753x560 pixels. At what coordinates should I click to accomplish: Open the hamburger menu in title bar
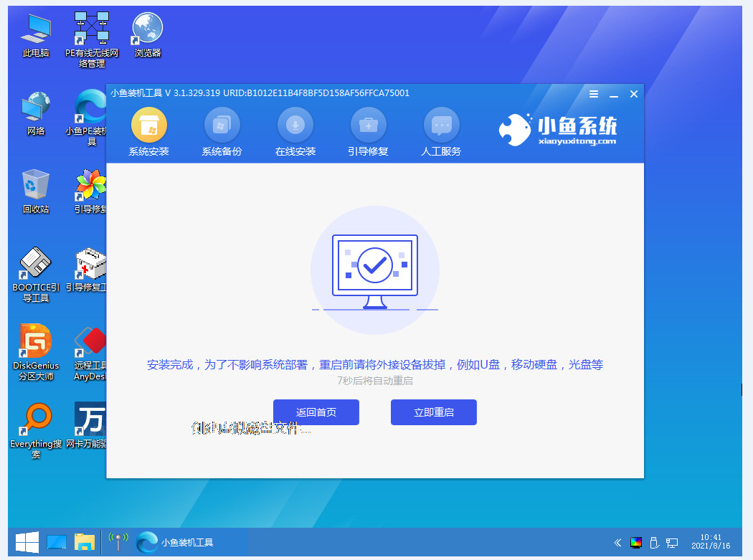tap(594, 94)
